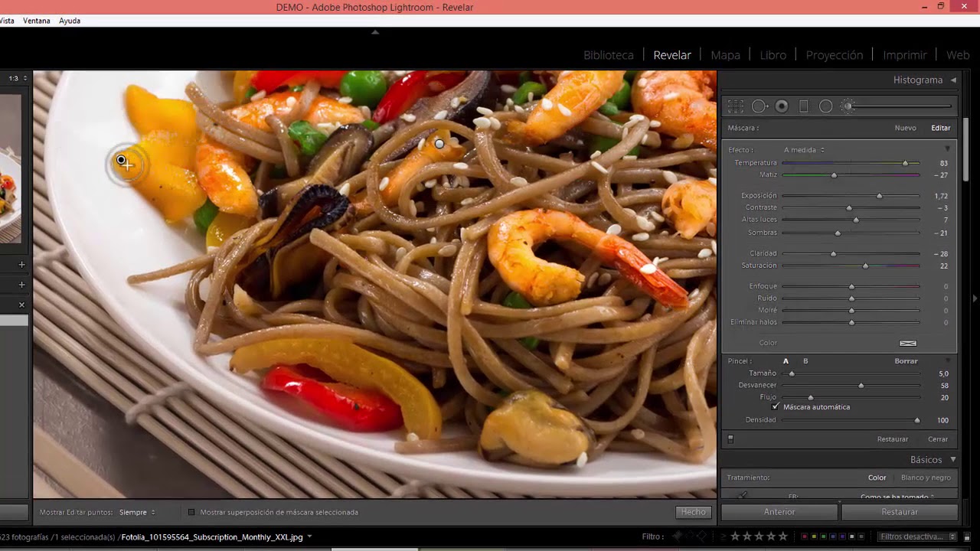Collapse the Pincel options triangle

pos(947,360)
